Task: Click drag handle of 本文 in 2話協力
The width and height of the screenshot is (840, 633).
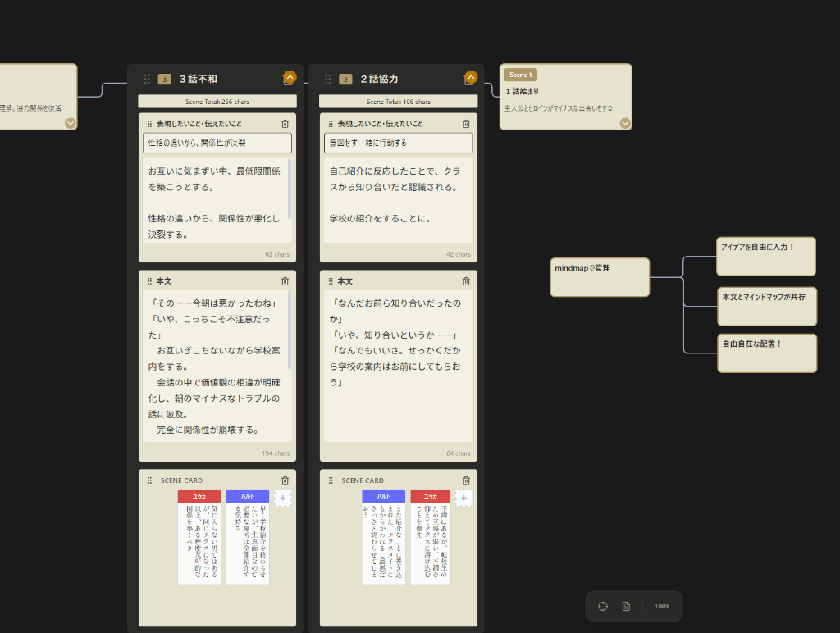Action: tap(331, 281)
